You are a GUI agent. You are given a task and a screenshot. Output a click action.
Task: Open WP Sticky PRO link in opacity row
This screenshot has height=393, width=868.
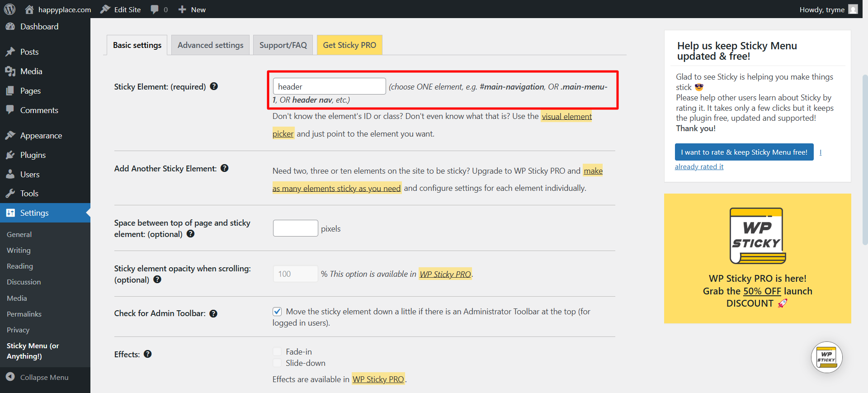coord(445,274)
